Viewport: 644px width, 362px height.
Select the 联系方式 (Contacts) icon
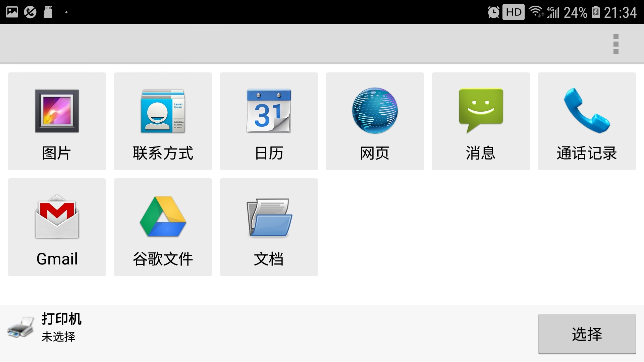[x=163, y=121]
